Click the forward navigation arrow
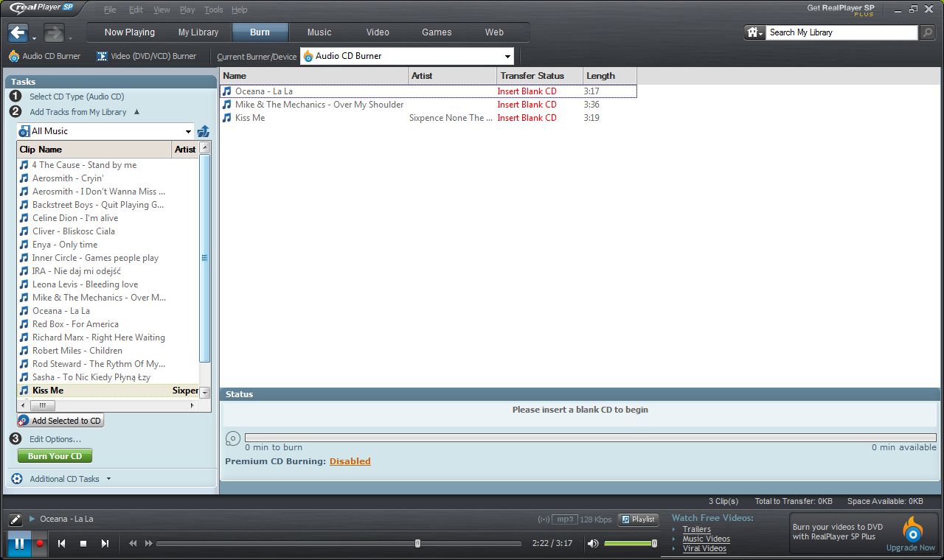Image resolution: width=944 pixels, height=560 pixels. 54,32
